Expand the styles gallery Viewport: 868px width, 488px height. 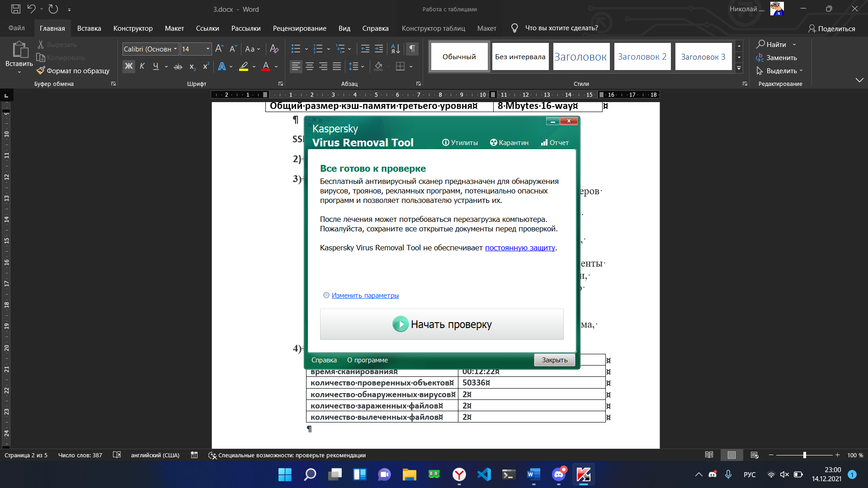(739, 69)
